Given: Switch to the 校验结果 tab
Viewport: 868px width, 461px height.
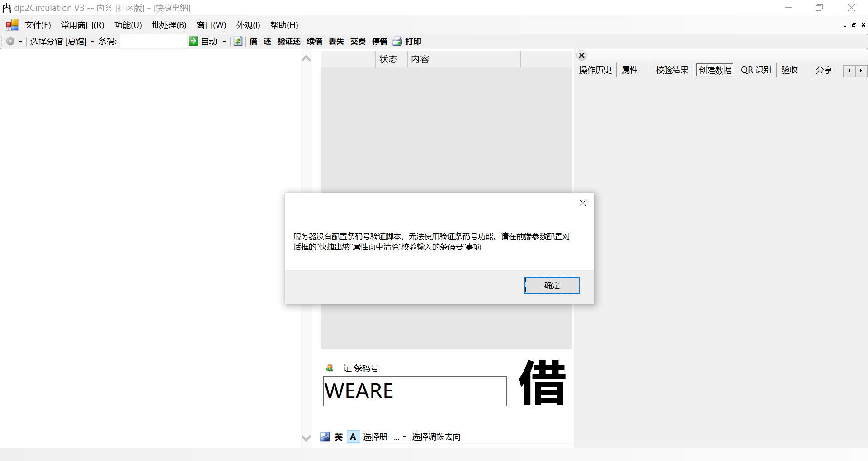Looking at the screenshot, I should (672, 70).
